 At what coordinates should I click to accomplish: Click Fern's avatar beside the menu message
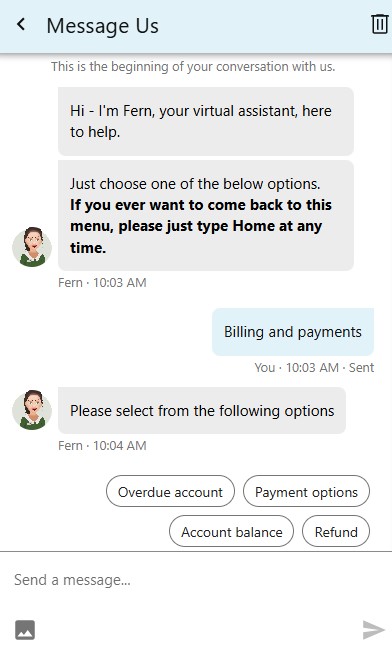pyautogui.click(x=32, y=247)
